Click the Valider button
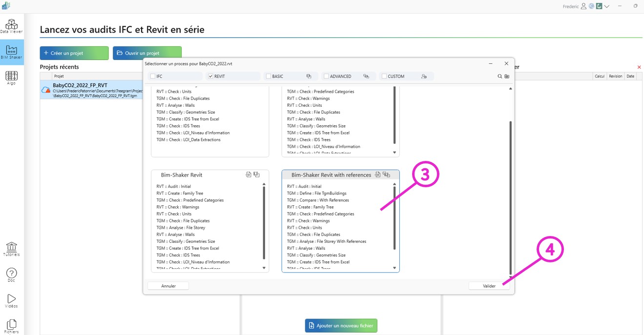 [x=489, y=286]
